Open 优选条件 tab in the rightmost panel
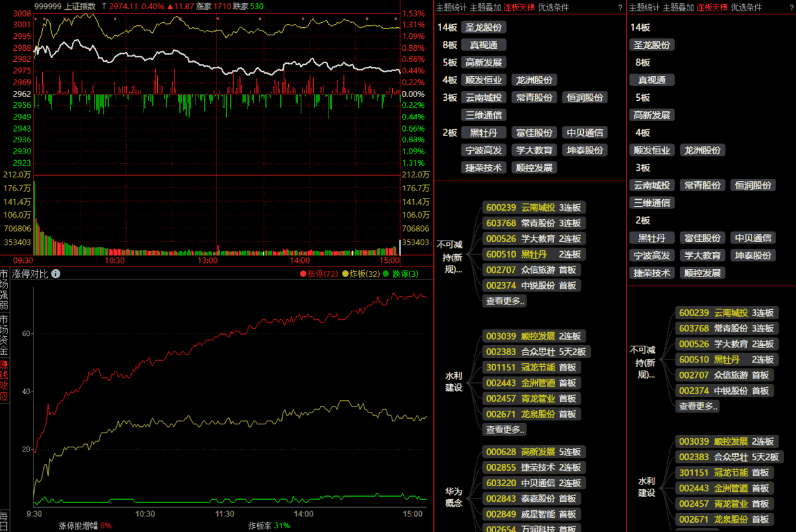This screenshot has width=796, height=532. tap(746, 7)
